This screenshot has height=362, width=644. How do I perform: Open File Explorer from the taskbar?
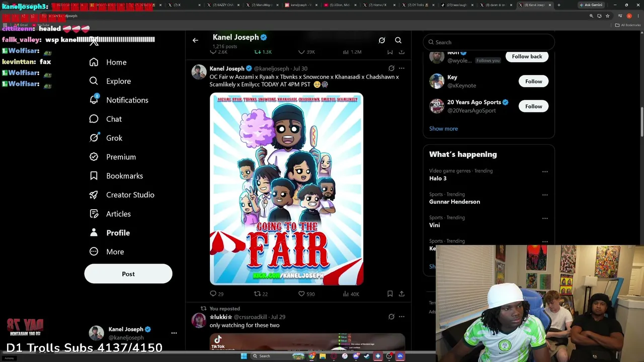[323, 356]
